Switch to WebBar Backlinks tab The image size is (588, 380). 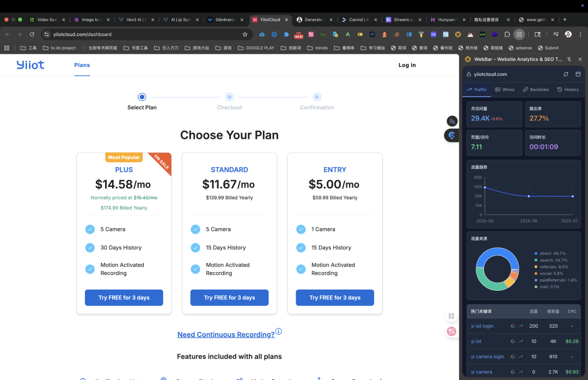(536, 90)
